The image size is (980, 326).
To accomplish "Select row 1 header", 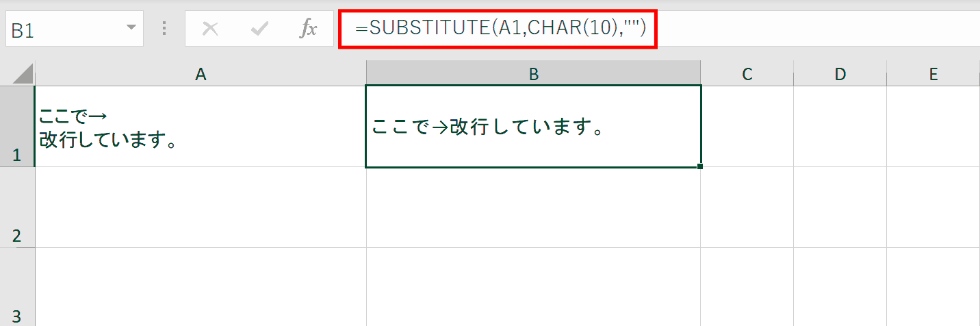I will [x=17, y=126].
